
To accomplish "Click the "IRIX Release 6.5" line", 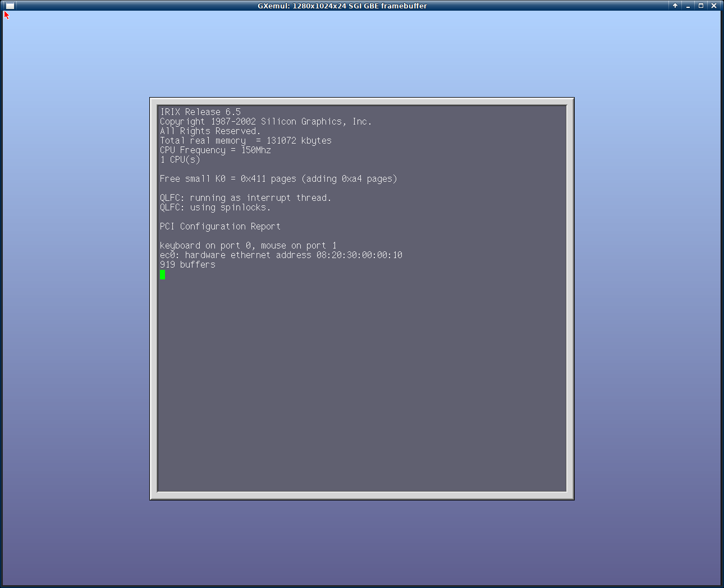I will [x=200, y=112].
